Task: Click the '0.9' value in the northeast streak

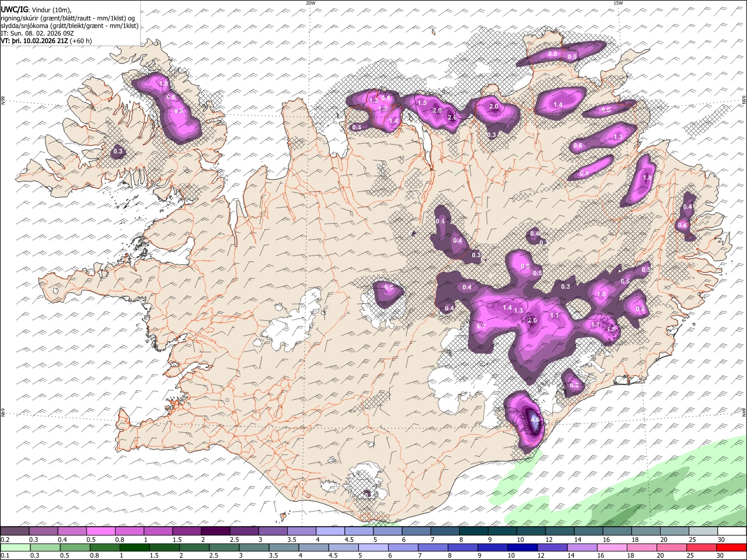Action: (584, 174)
